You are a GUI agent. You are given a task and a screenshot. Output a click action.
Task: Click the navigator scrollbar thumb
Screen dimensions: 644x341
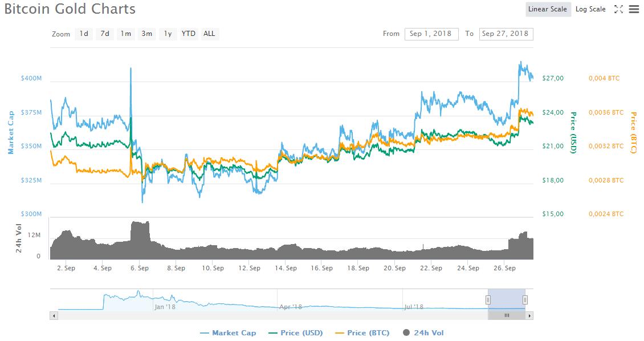tap(506, 315)
